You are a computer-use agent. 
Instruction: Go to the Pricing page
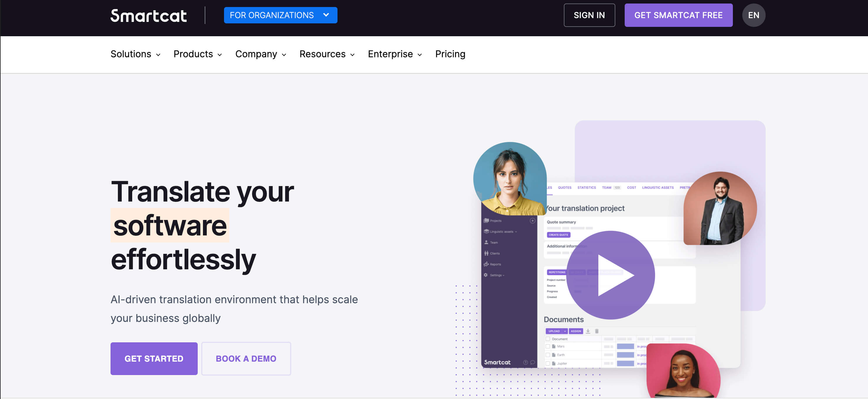(x=450, y=54)
